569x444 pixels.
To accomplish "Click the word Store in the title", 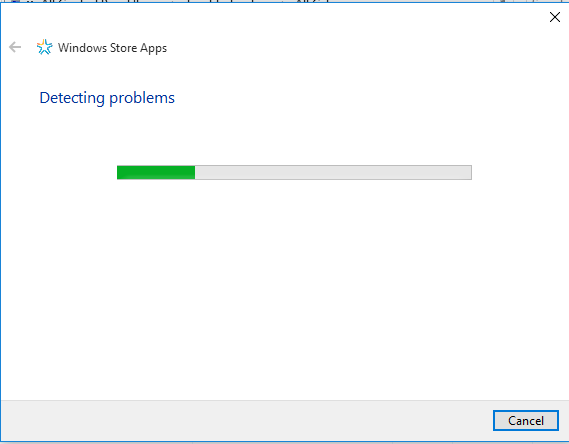I will point(123,48).
